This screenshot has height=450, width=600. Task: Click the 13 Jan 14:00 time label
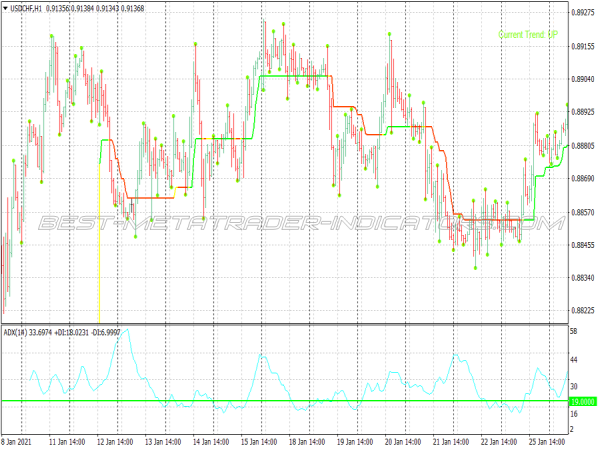tap(163, 442)
